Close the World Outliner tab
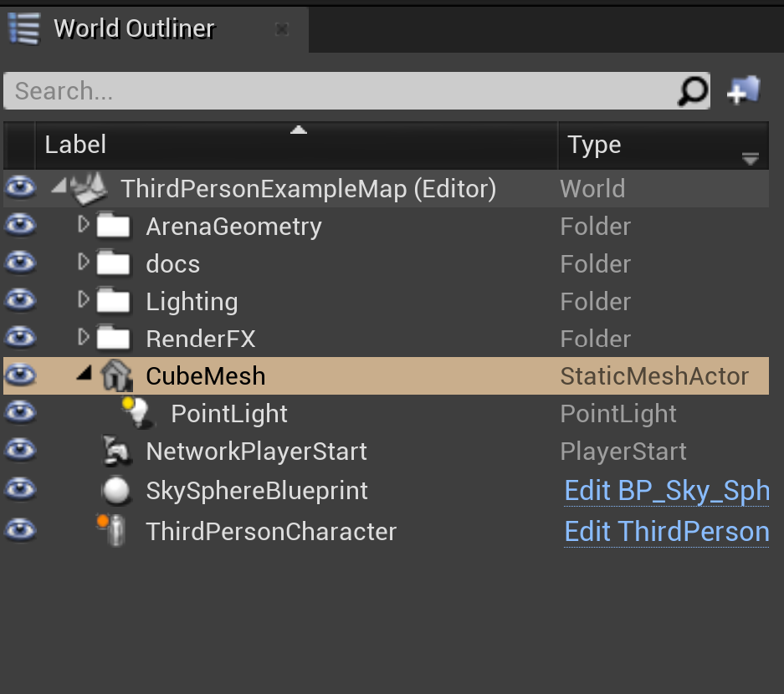The image size is (784, 694). point(282,29)
